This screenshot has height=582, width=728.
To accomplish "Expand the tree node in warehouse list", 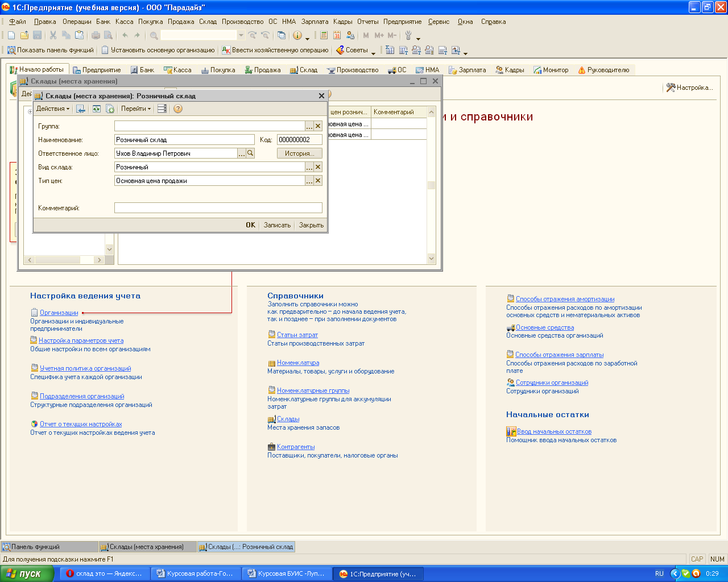I will point(30,112).
